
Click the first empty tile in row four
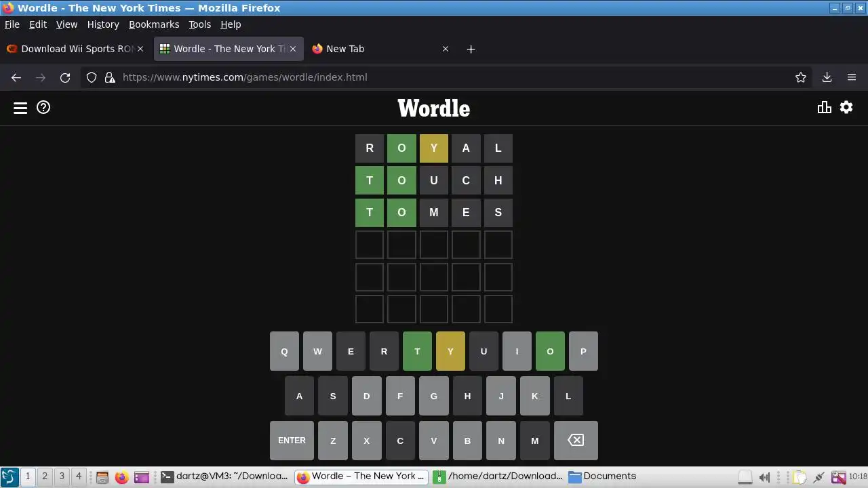click(x=370, y=245)
